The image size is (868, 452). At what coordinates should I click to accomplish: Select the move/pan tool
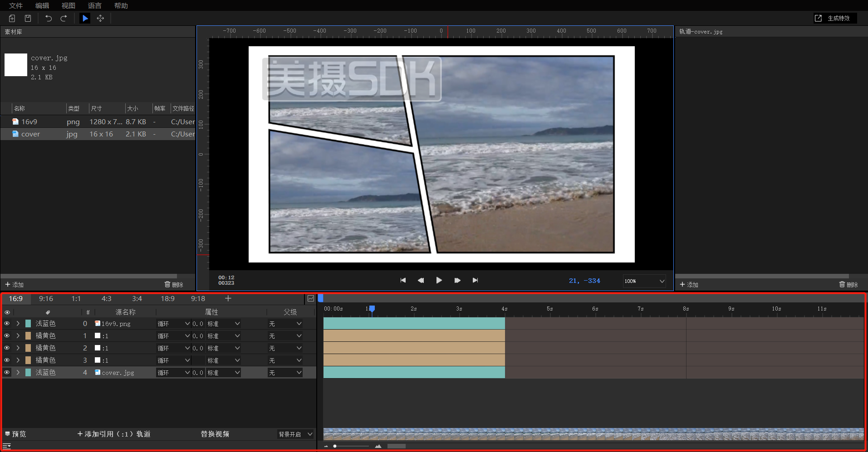point(100,18)
